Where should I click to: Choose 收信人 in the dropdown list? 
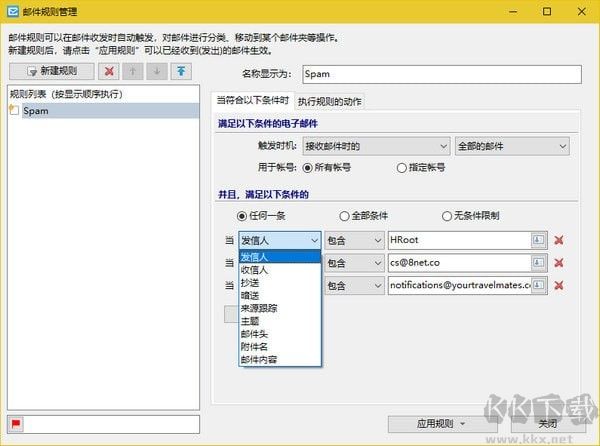click(280, 270)
